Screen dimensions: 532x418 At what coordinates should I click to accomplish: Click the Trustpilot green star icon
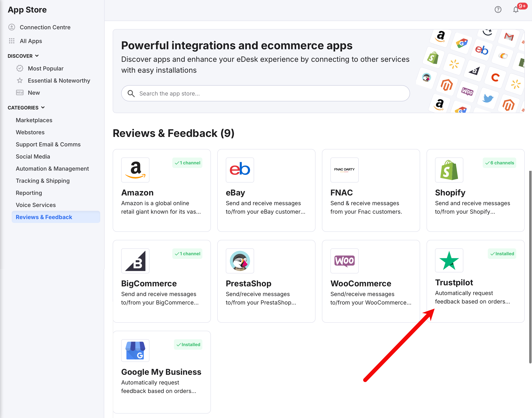coord(449,260)
